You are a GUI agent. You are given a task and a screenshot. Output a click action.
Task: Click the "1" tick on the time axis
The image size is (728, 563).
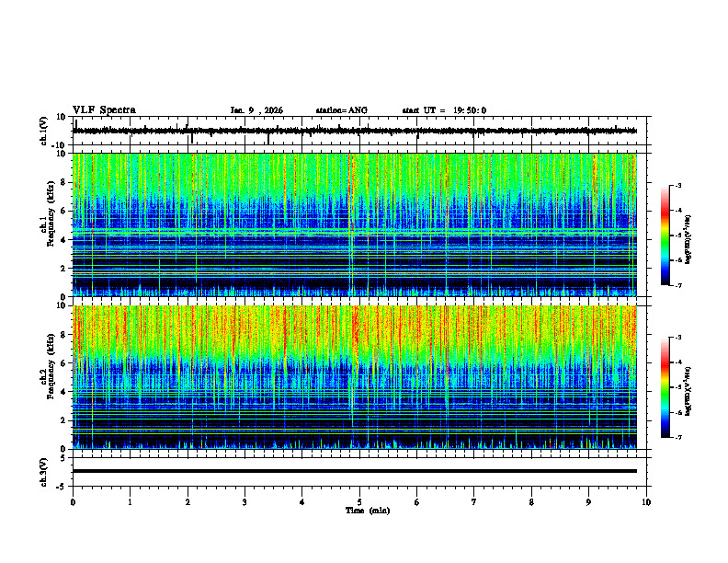click(x=130, y=502)
